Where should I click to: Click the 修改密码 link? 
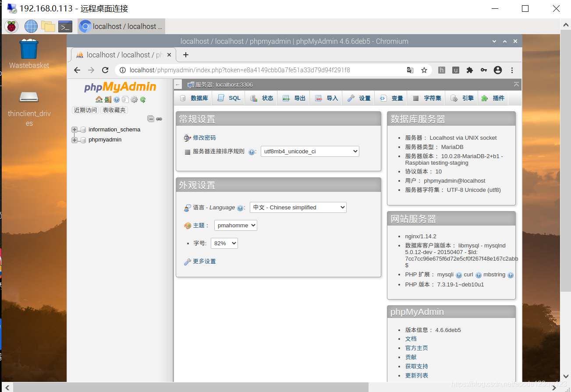tap(204, 138)
